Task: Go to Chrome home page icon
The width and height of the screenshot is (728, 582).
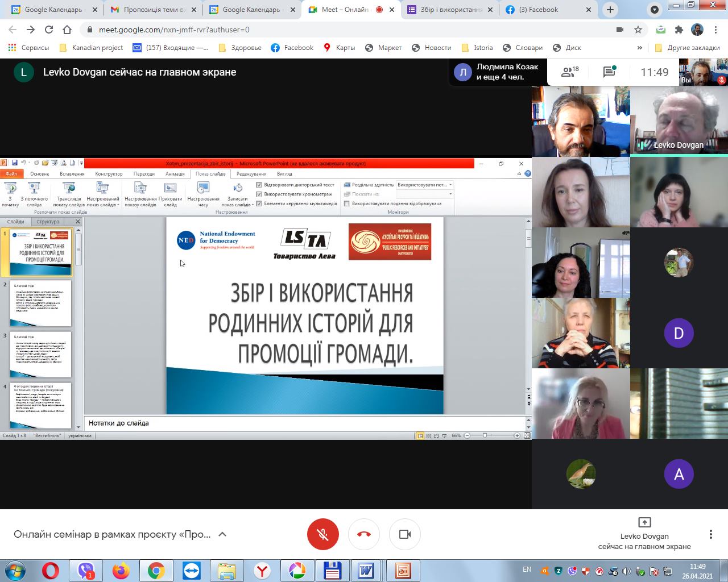Action: coord(67,30)
